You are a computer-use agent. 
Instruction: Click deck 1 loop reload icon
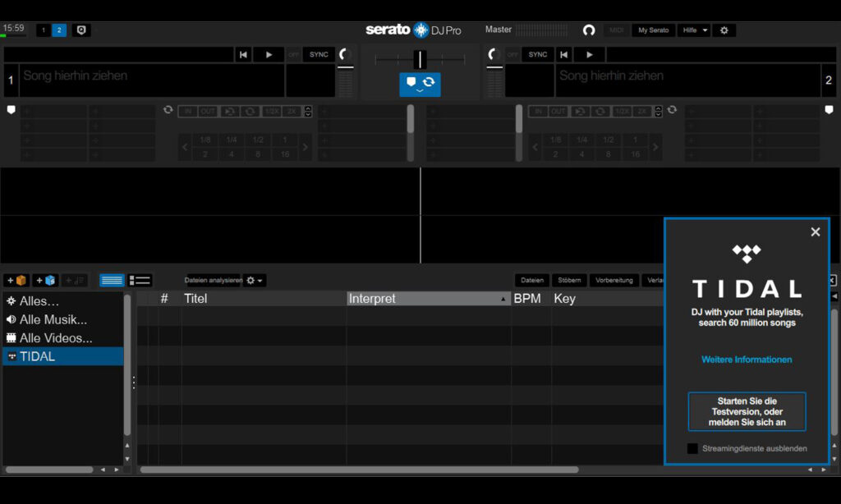(x=168, y=110)
